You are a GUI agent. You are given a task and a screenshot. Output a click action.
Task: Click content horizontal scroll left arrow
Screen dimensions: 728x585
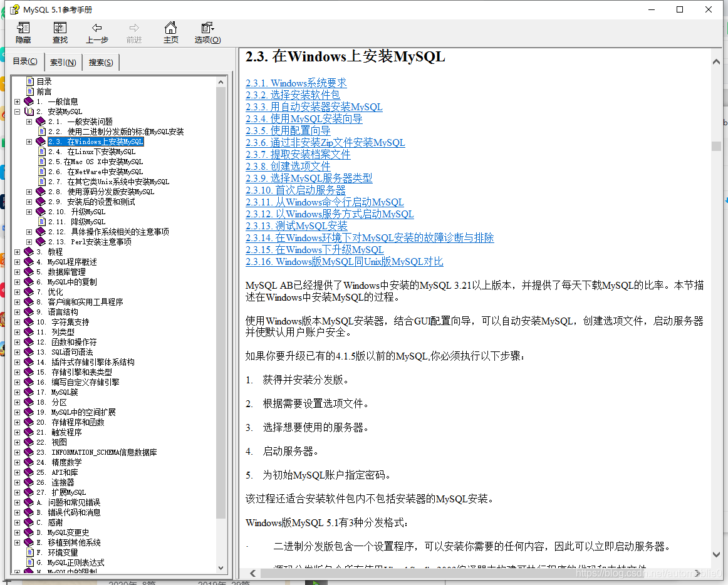(253, 573)
